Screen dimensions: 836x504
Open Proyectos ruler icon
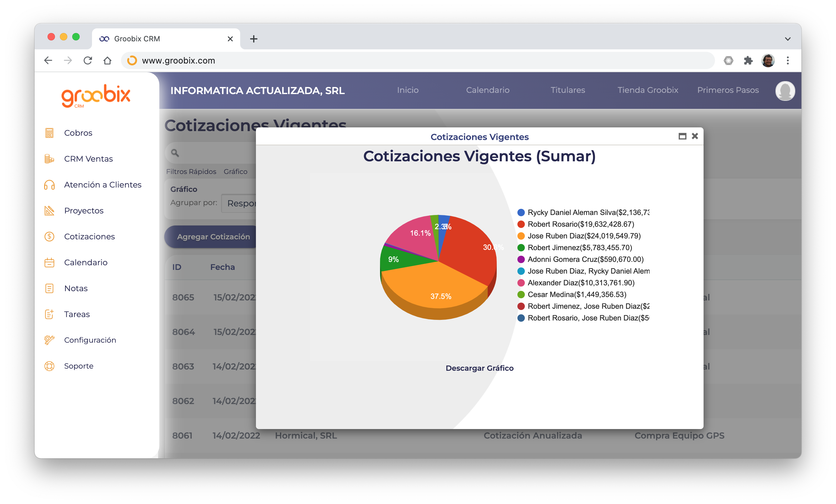click(49, 210)
